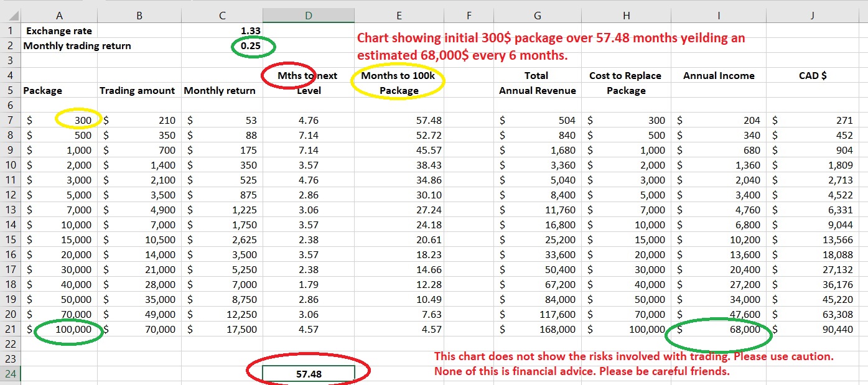Viewport: 868px width, 385px height.
Task: Select column F header
Action: click(x=469, y=16)
